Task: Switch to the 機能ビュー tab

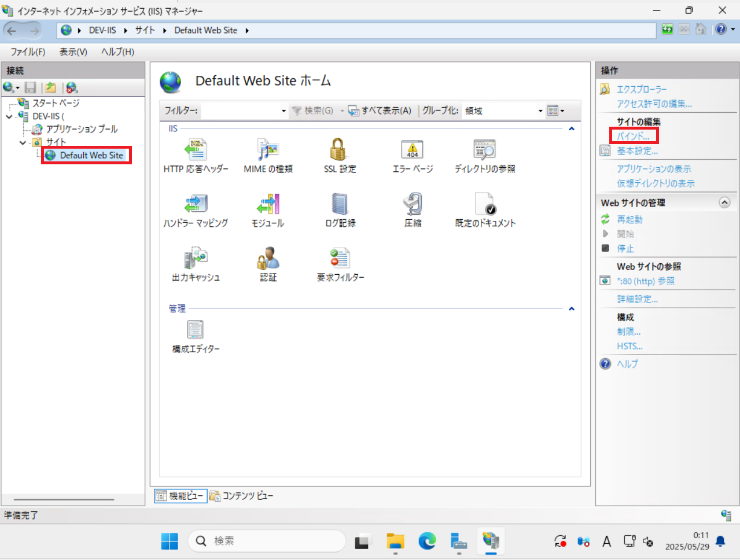Action: pyautogui.click(x=181, y=496)
